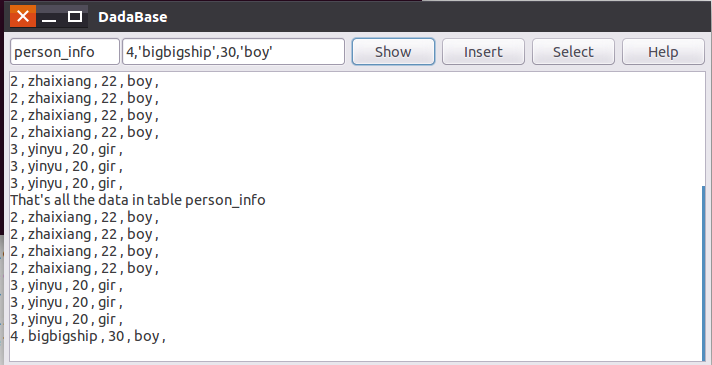The height and width of the screenshot is (365, 712).
Task: Click the Select button
Action: [x=573, y=52]
